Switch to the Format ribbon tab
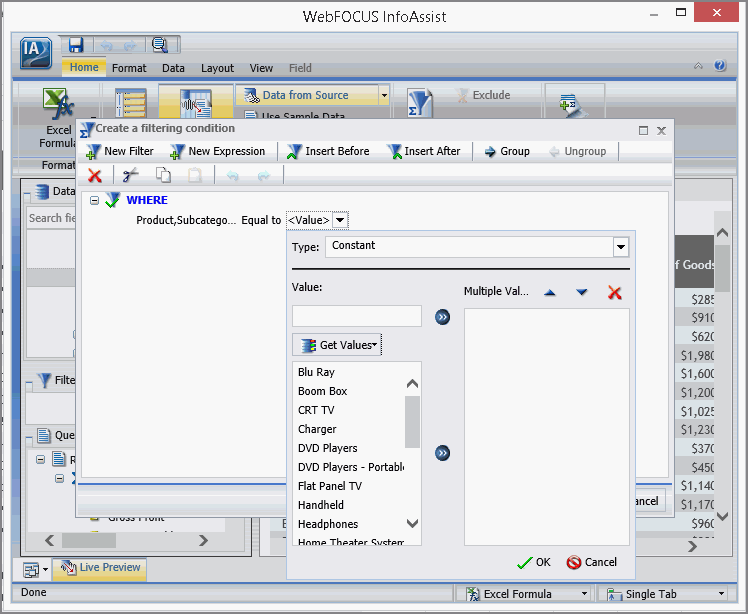748x614 pixels. pos(129,68)
